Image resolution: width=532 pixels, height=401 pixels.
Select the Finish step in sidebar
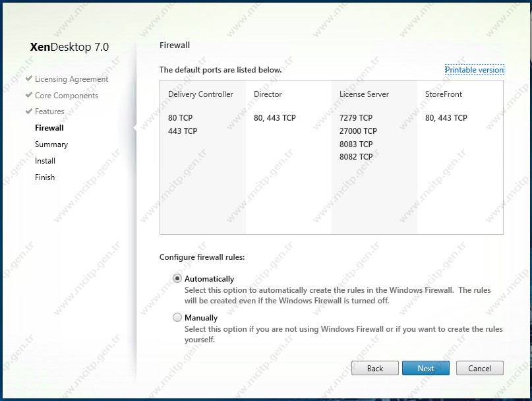point(44,177)
